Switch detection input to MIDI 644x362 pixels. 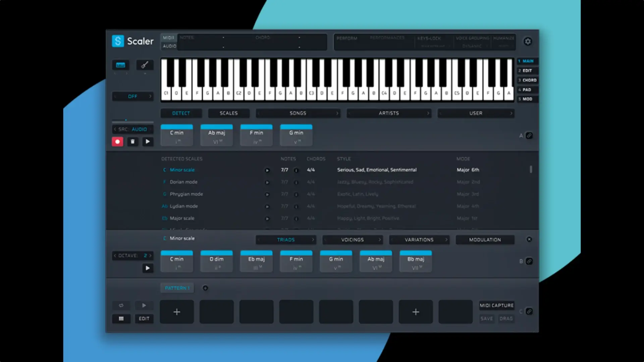169,38
